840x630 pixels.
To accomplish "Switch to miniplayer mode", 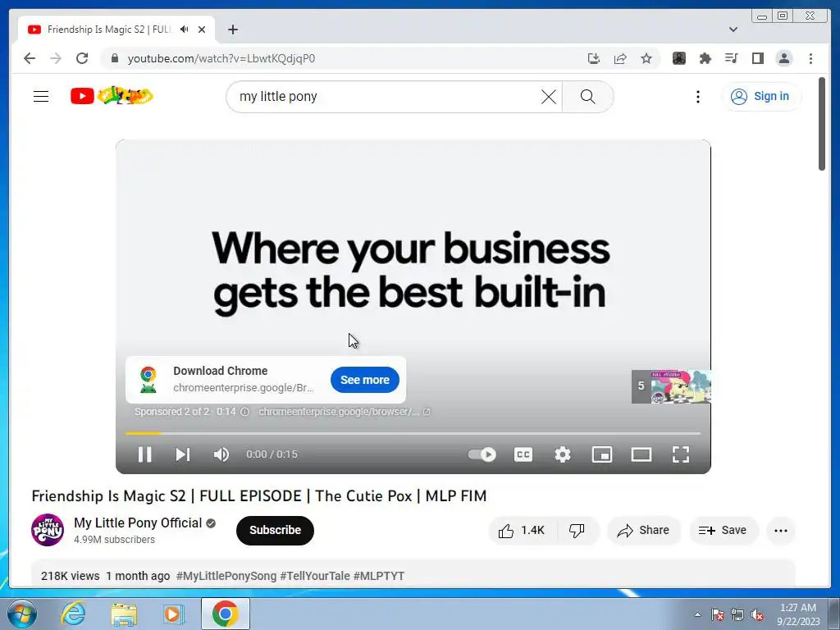I will 601,454.
